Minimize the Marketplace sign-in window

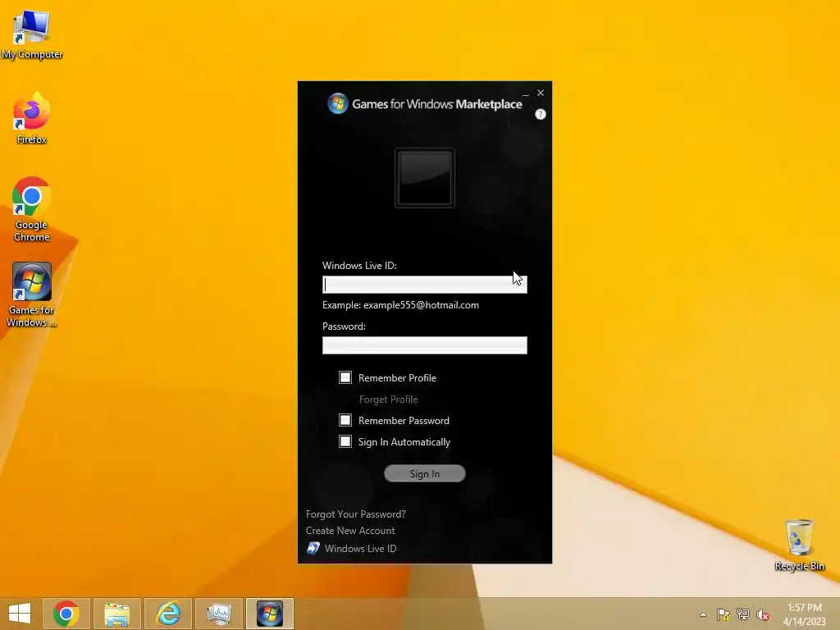526,94
